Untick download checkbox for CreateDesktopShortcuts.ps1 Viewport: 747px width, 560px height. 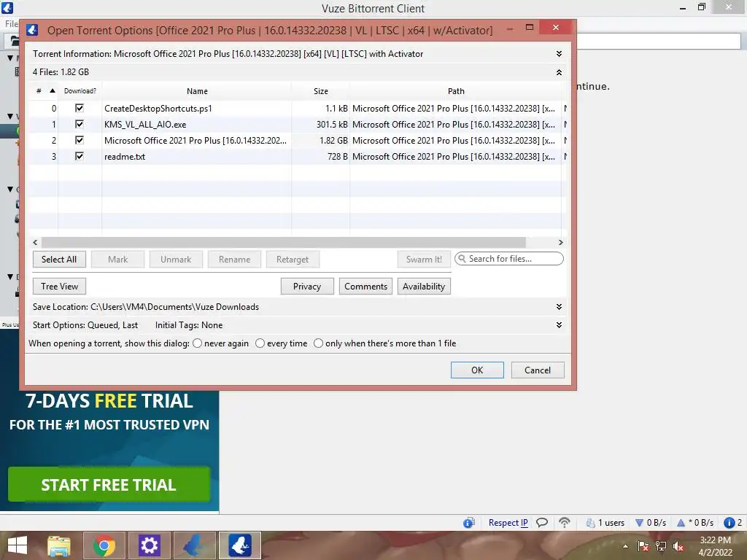click(x=80, y=108)
